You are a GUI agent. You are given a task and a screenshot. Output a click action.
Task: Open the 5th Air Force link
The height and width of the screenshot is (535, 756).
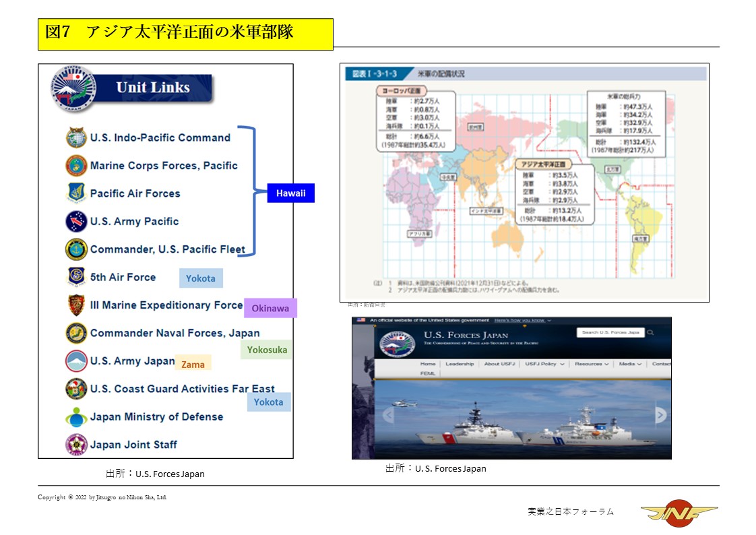[123, 278]
